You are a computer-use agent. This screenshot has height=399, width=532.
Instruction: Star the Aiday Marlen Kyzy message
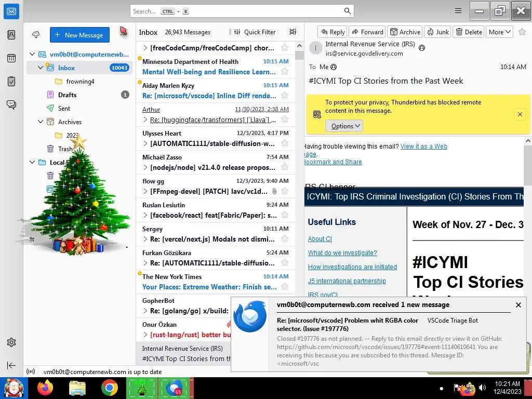[x=285, y=96]
